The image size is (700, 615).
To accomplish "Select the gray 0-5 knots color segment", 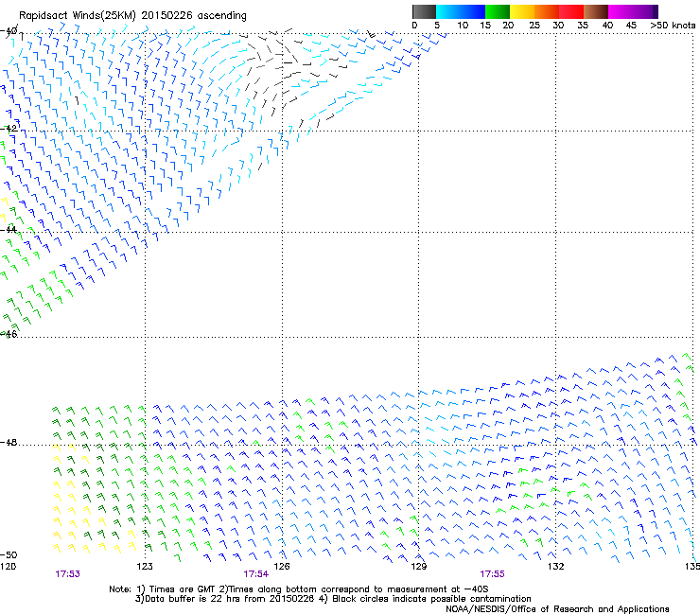I will pos(424,11).
